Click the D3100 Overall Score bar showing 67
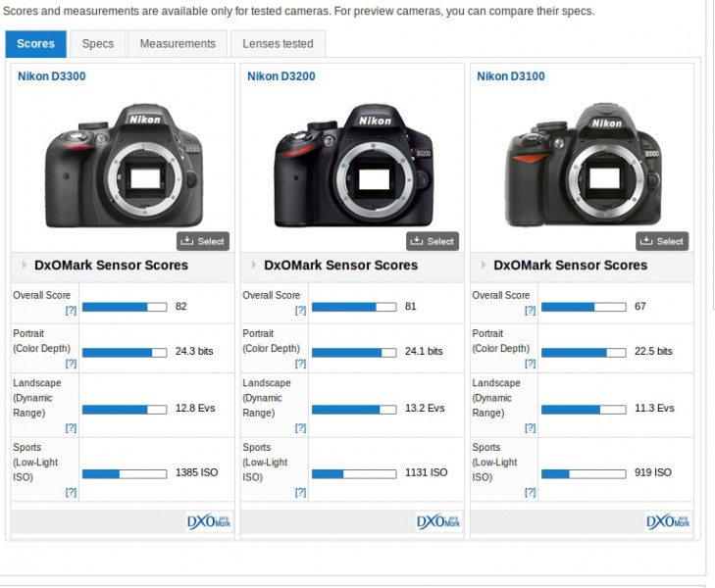 tap(584, 307)
